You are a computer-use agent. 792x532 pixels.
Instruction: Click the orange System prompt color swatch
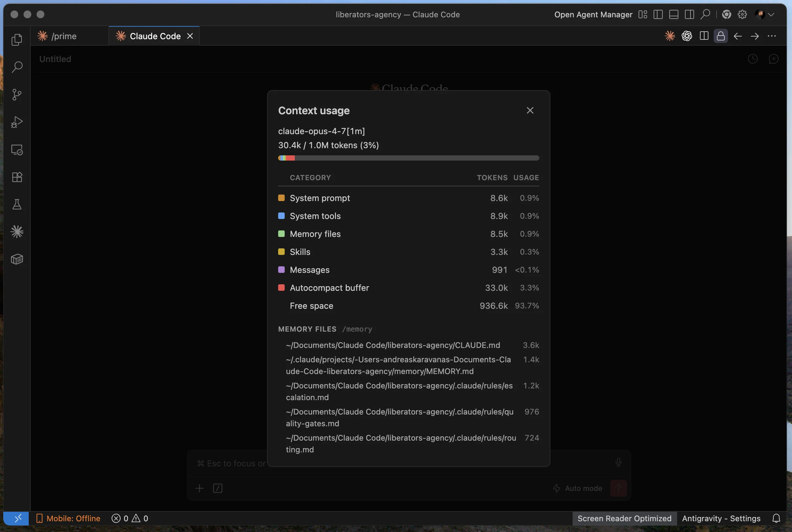pyautogui.click(x=281, y=198)
